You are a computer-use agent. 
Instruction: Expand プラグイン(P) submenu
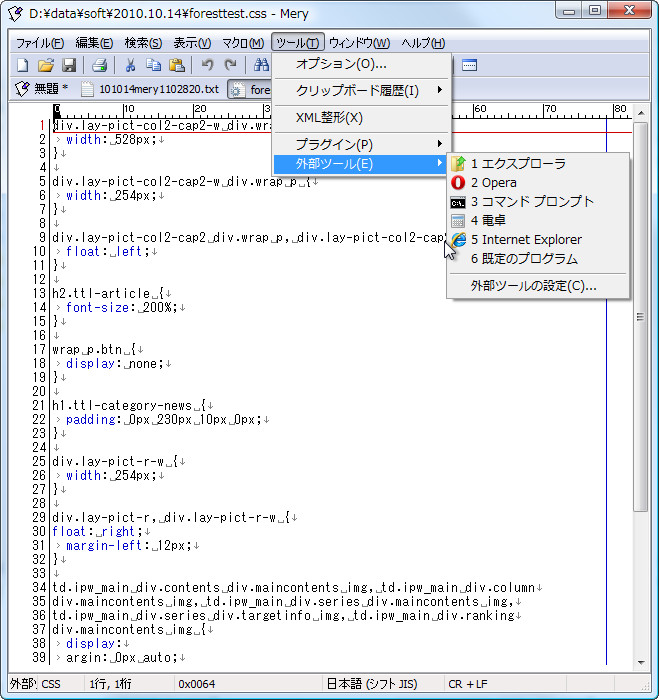361,145
